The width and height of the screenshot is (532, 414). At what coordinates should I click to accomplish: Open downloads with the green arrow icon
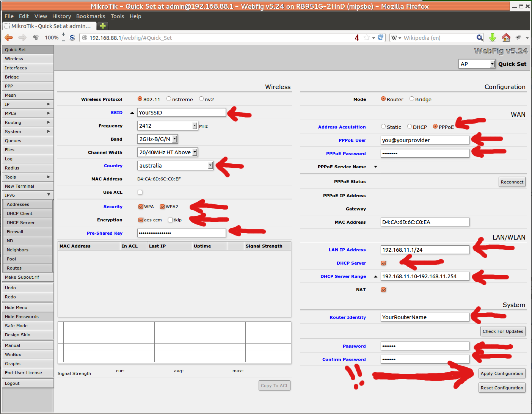click(493, 38)
